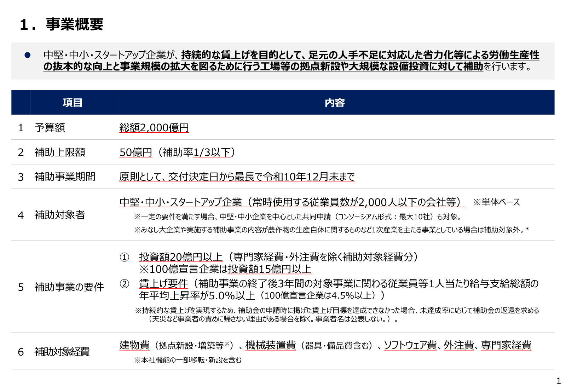The height and width of the screenshot is (392, 566).
Task: Click the '項目' column header
Action: pos(73,103)
